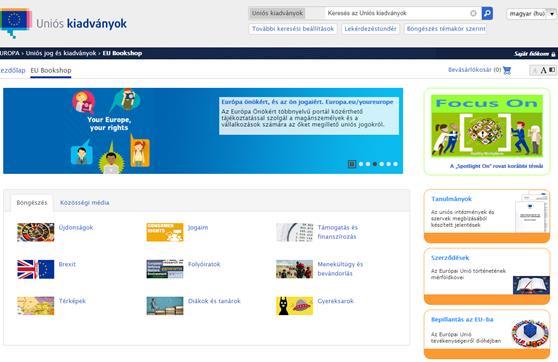
Task: Open the Térképek map thumbnail
Action: click(x=36, y=306)
